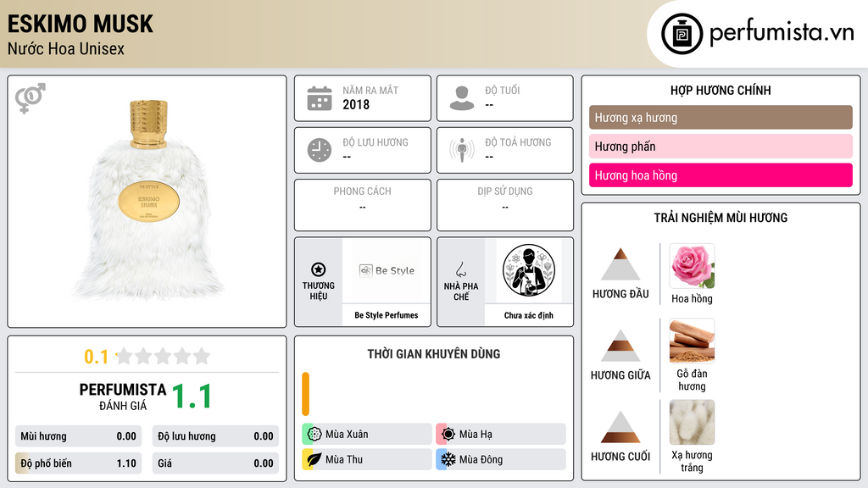
Task: Select the Hương phấn accord bar
Action: [721, 146]
